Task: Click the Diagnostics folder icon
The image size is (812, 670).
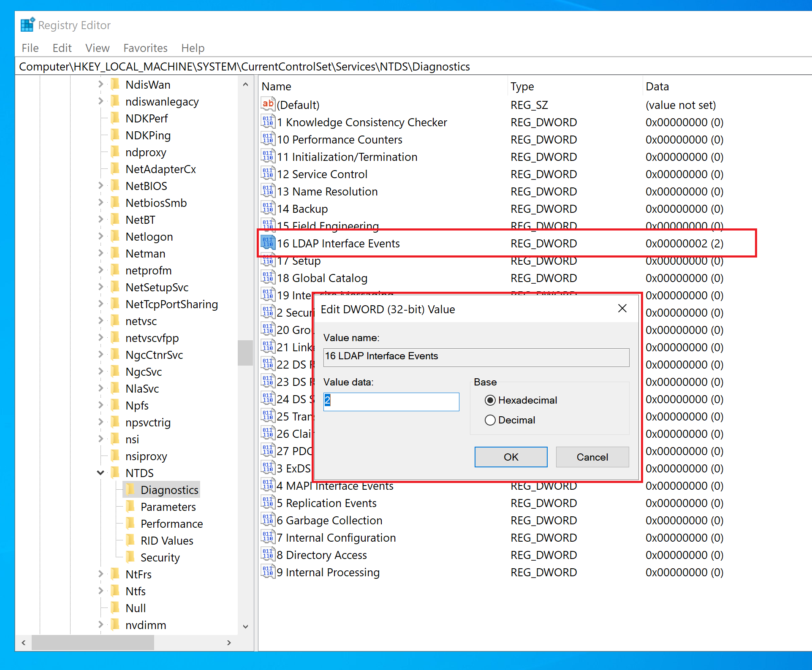Action: 130,489
